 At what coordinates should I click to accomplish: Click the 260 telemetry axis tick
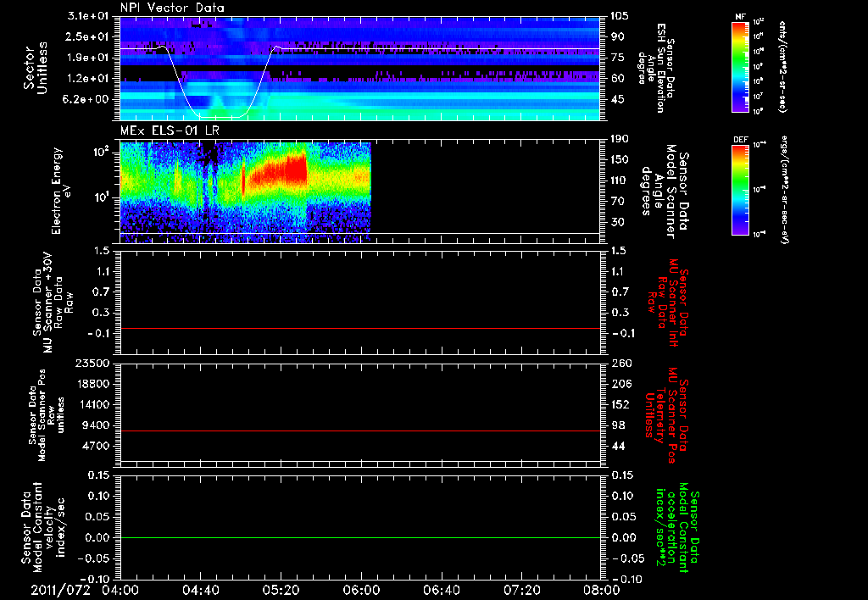[x=621, y=364]
